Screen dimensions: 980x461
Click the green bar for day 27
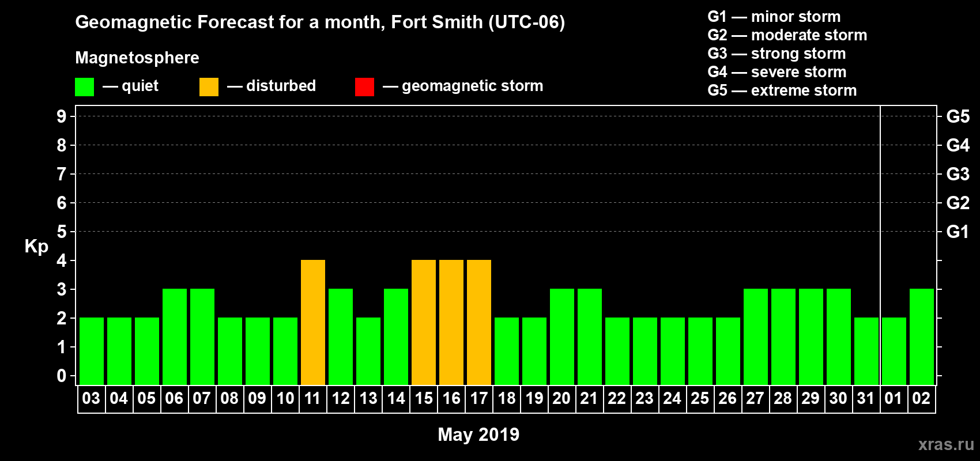pyautogui.click(x=756, y=337)
